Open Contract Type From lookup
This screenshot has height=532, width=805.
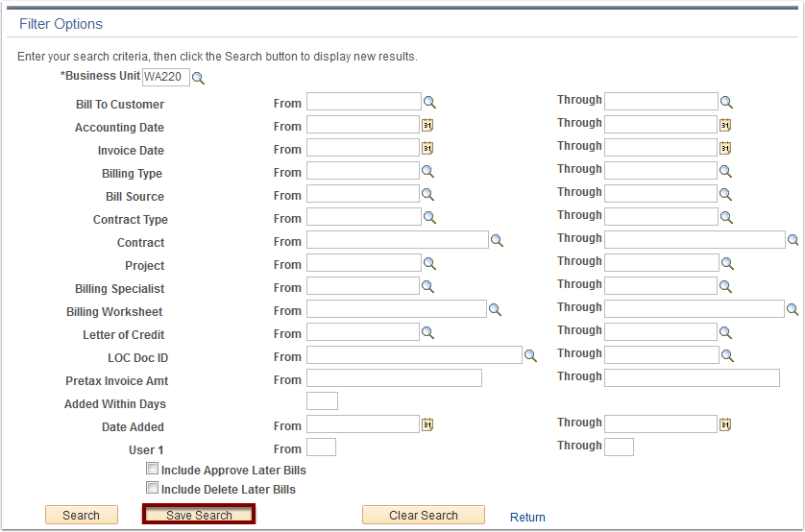click(x=429, y=218)
